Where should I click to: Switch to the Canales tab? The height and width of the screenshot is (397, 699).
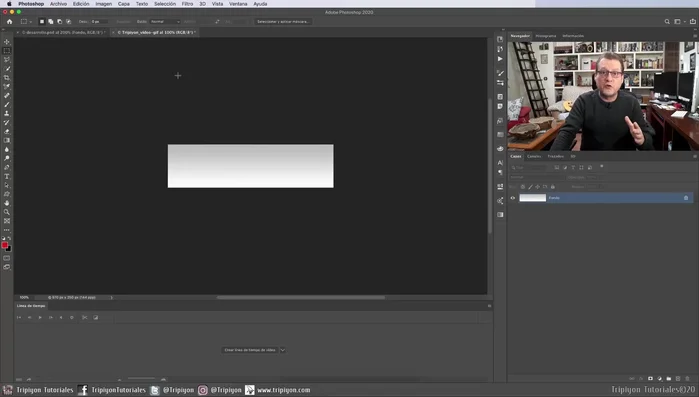(x=534, y=156)
